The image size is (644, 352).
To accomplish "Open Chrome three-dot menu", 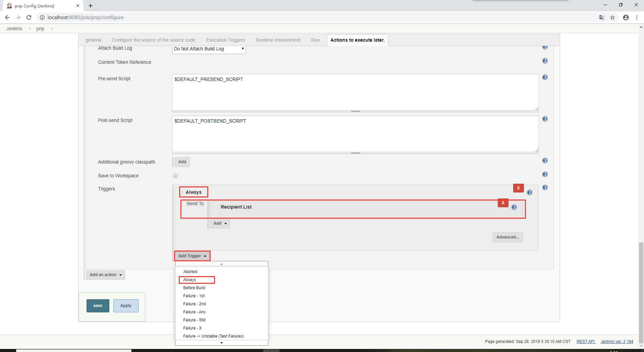I will click(637, 17).
